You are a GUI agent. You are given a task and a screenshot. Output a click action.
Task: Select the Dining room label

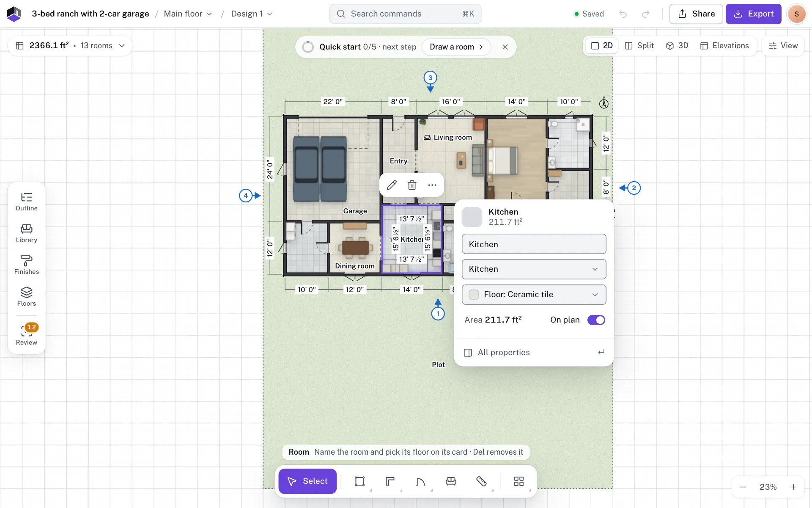click(x=355, y=266)
